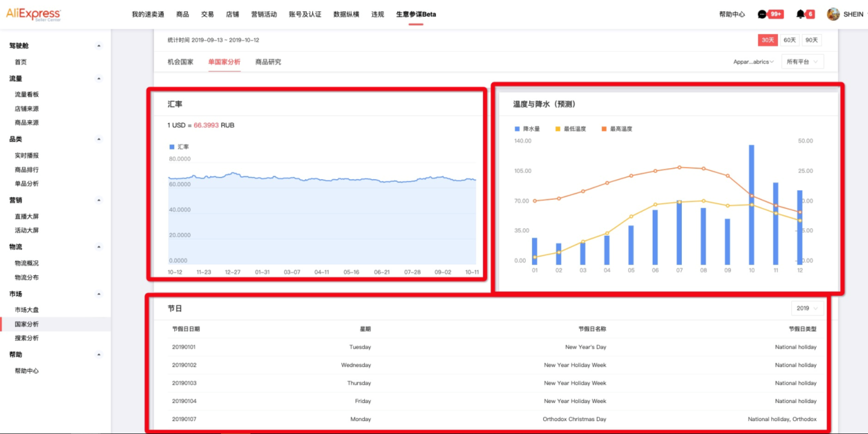
Task: Open the notification bell icon
Action: (800, 14)
